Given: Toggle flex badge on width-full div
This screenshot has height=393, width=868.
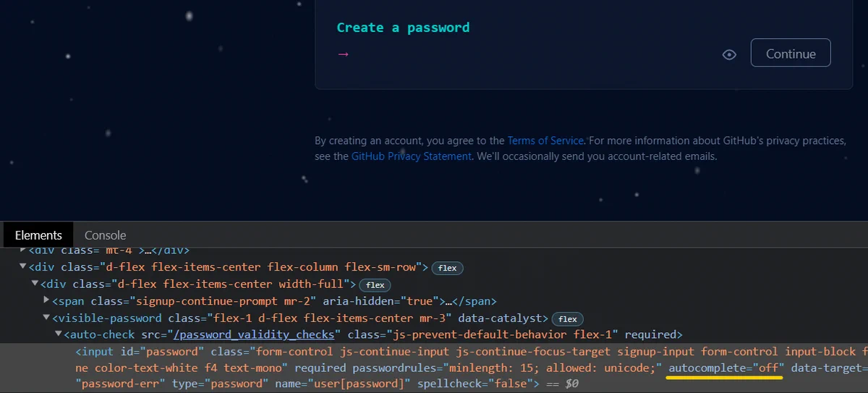Looking at the screenshot, I should (375, 284).
